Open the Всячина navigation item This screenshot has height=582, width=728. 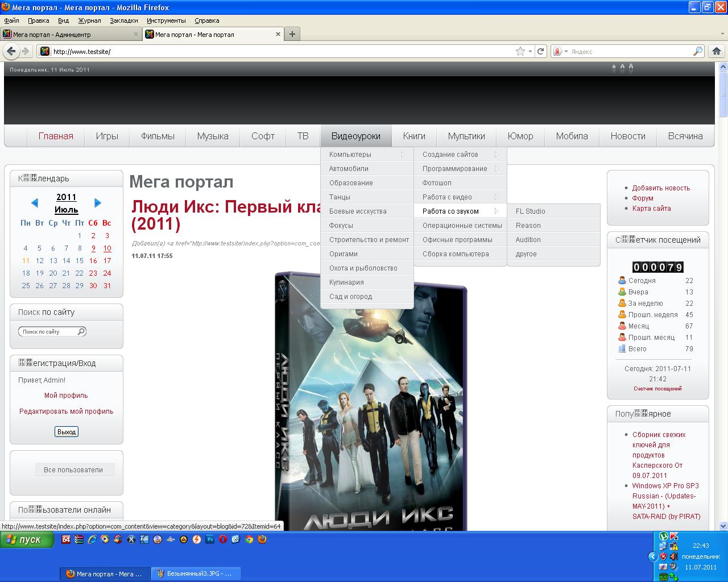pyautogui.click(x=685, y=136)
